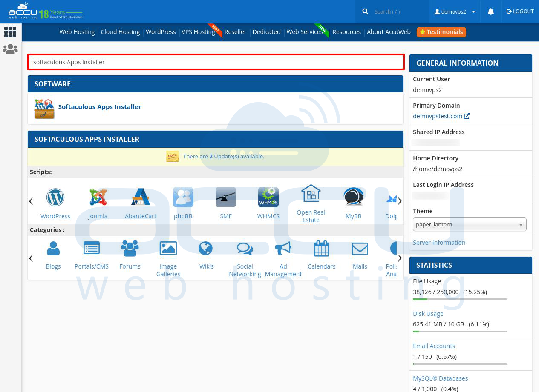Click the updates available notice link
This screenshot has height=392, width=539.
point(224,157)
